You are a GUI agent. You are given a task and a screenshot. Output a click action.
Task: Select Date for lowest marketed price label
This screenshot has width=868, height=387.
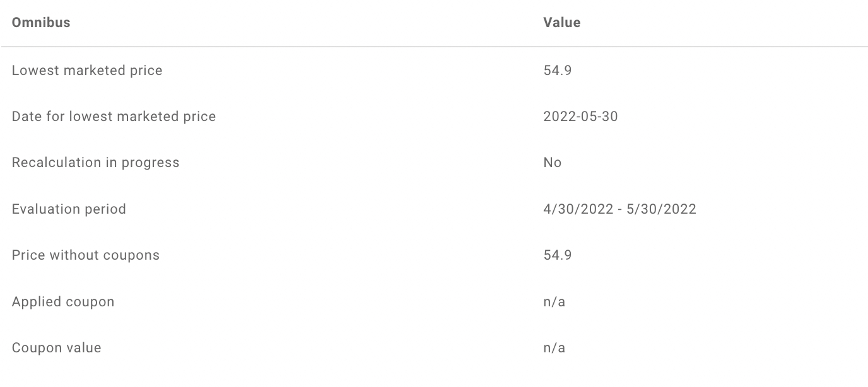114,117
